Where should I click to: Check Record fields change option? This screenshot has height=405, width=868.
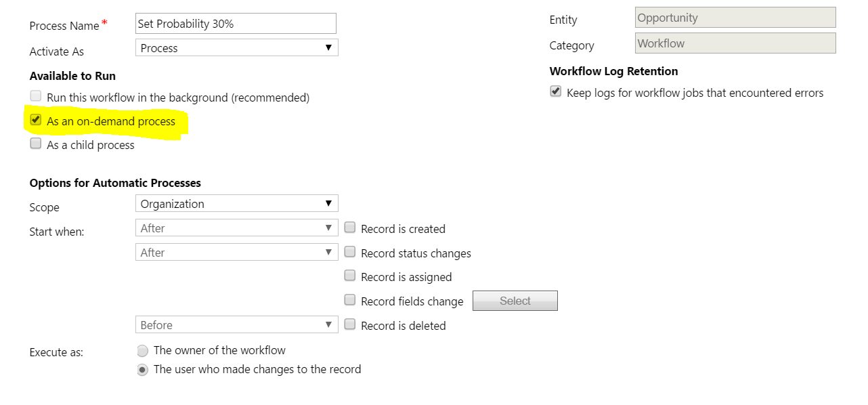pos(350,300)
